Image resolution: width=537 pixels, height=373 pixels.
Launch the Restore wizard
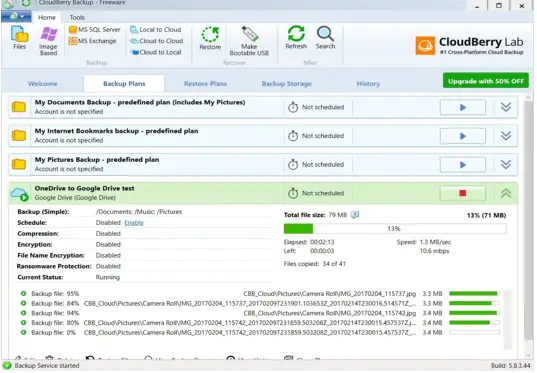[210, 39]
